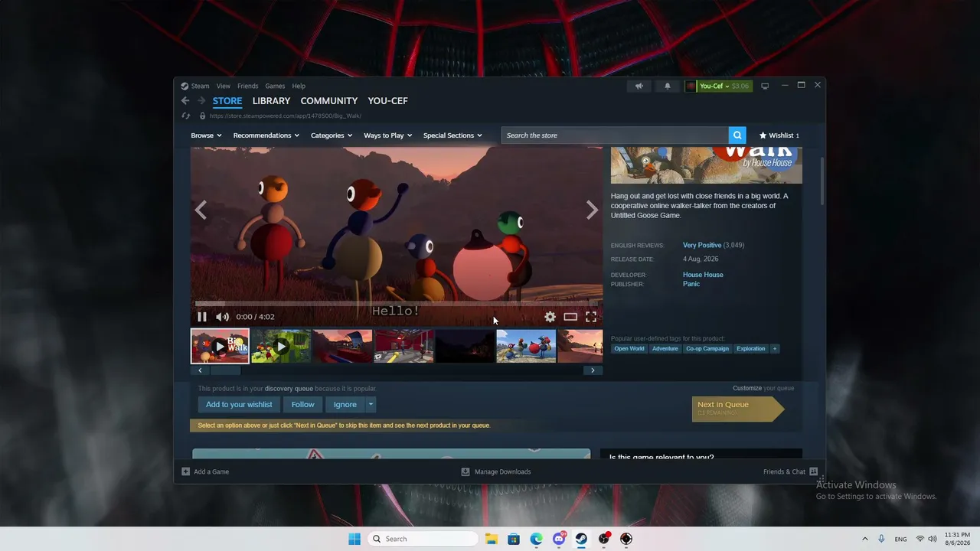
Task: Select the Big Walk trailer thumbnail
Action: coord(220,346)
